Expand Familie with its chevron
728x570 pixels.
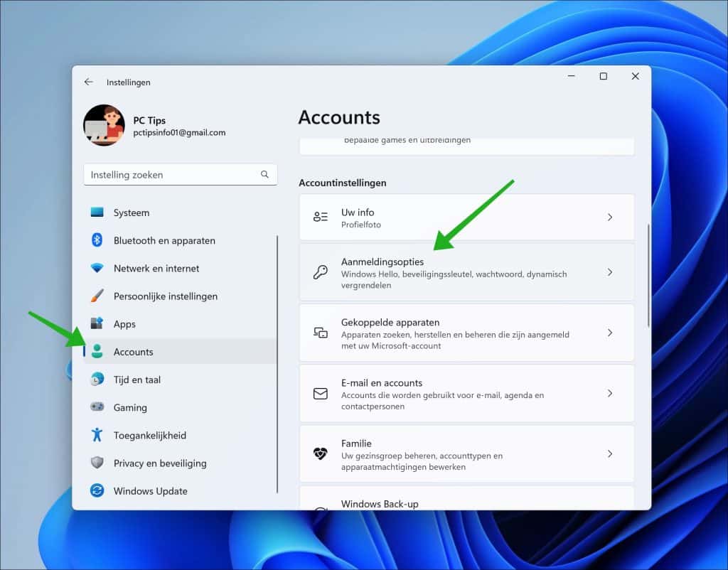[x=609, y=454]
